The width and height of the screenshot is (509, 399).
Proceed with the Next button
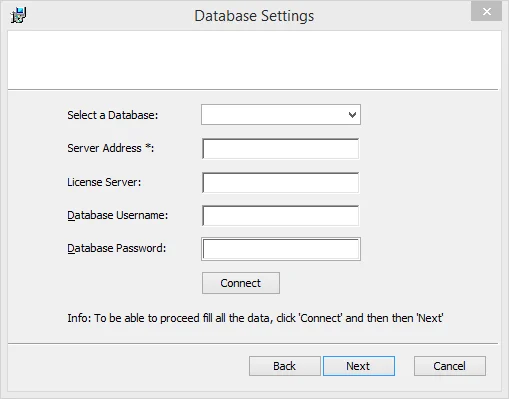359,366
